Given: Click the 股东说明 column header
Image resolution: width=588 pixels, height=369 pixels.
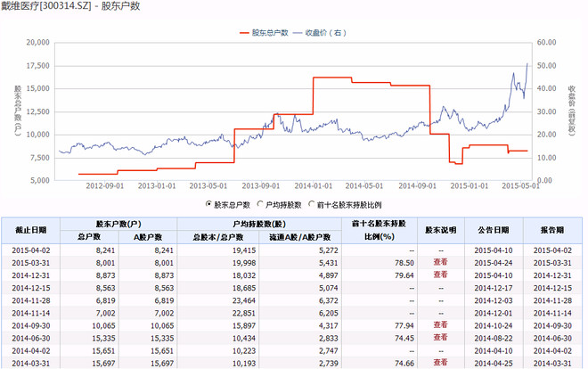Looking at the screenshot, I should coord(441,230).
